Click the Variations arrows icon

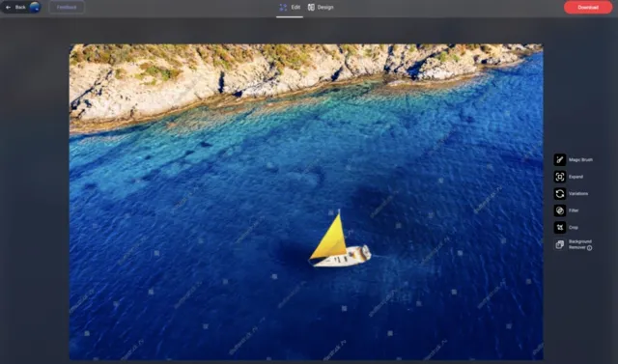point(560,193)
